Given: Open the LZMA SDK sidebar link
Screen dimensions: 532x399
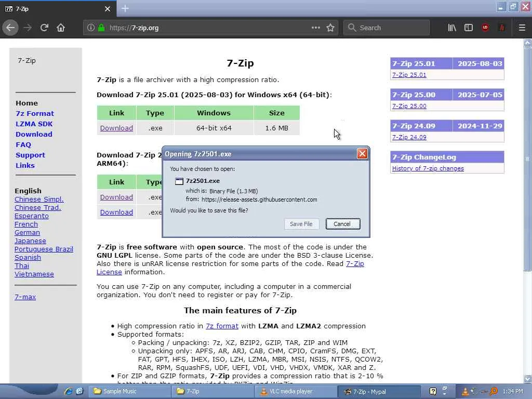Looking at the screenshot, I should click(34, 124).
